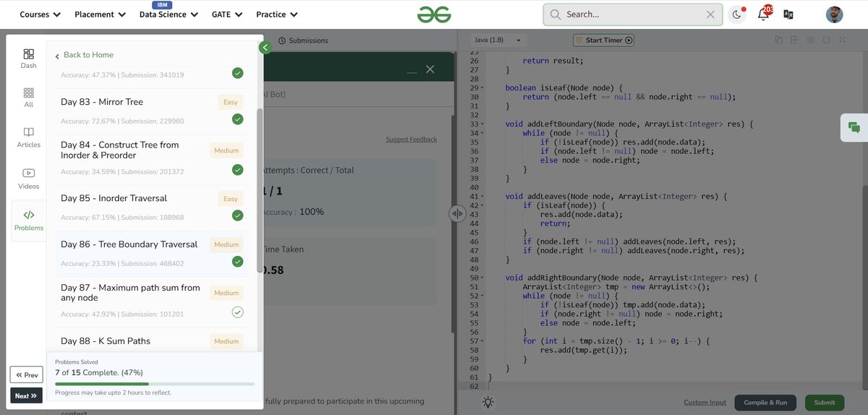
Task: Collapse the problem list panel with green arrow
Action: pyautogui.click(x=265, y=48)
